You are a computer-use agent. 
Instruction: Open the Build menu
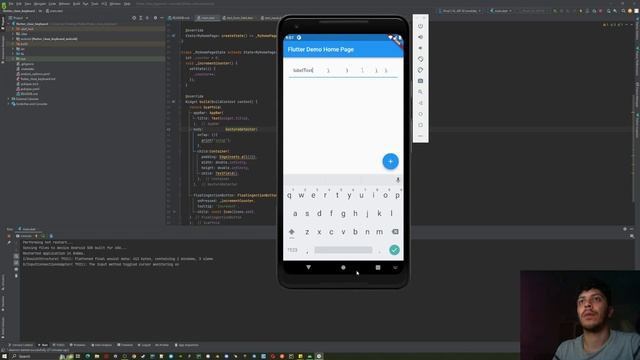tap(76, 4)
